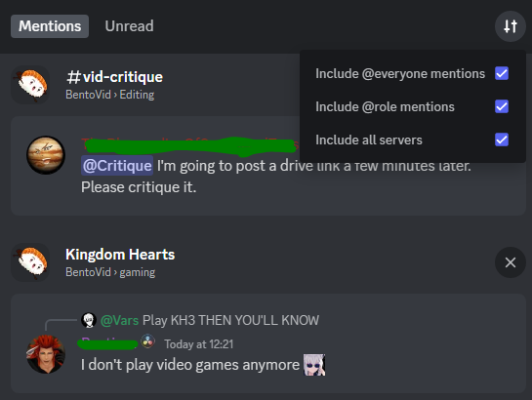Click the DaVinci Resolve role badge icon
Screen dimensions: 532x400
point(148,341)
